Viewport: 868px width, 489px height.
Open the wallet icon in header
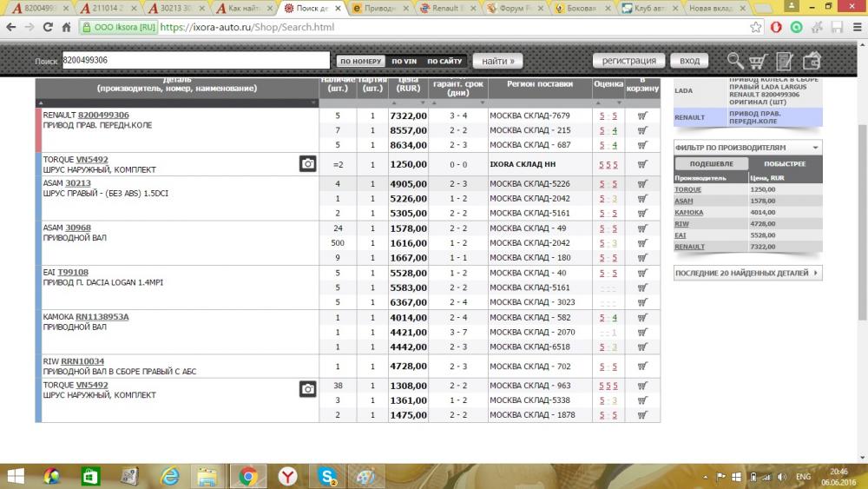[812, 61]
